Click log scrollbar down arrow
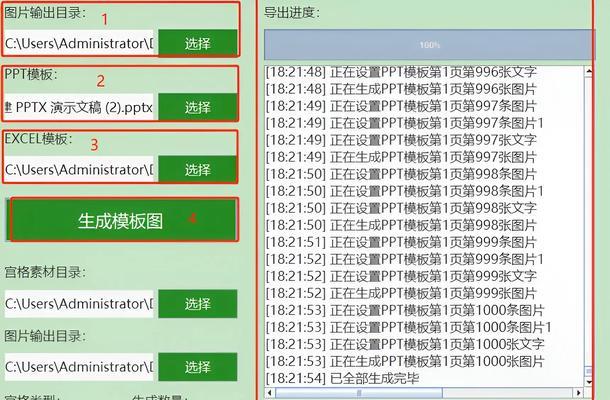Screen dimensions: 610x400 589,382
